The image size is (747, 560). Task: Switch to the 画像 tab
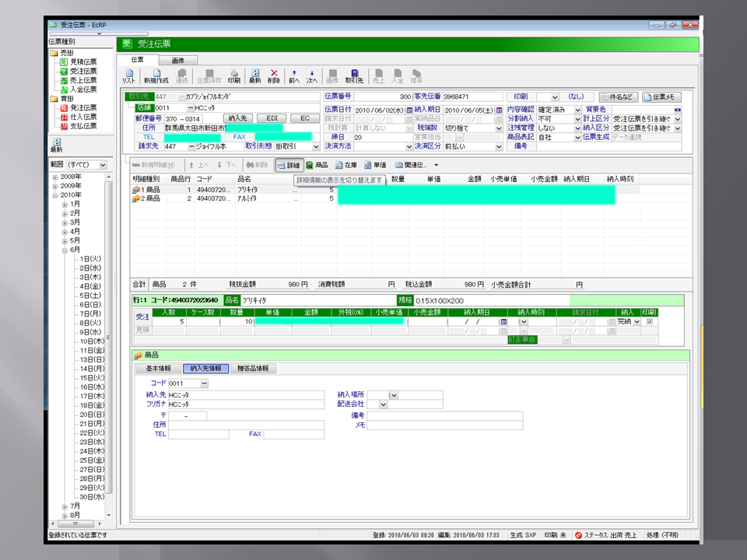[177, 60]
